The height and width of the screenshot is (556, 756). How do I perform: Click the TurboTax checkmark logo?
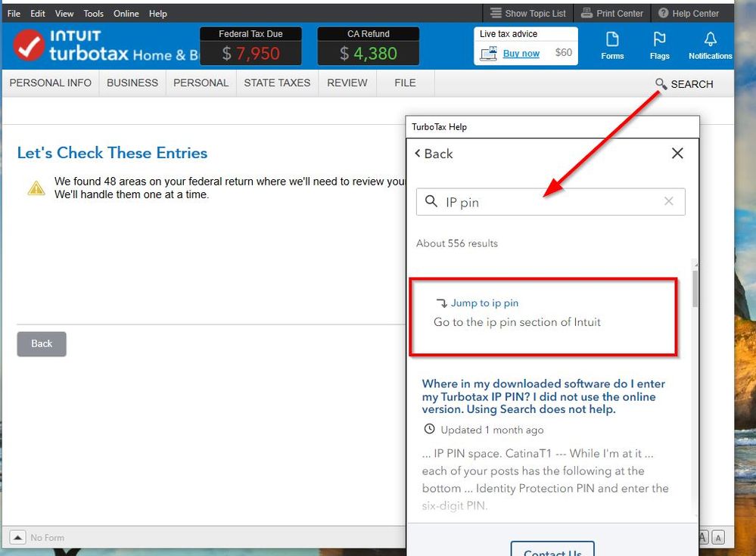click(29, 45)
